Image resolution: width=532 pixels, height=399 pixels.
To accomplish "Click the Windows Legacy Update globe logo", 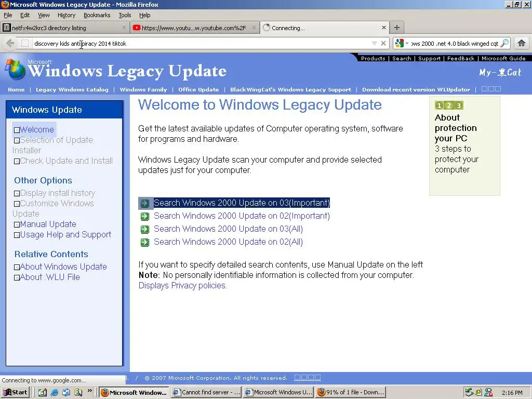I will (x=15, y=70).
